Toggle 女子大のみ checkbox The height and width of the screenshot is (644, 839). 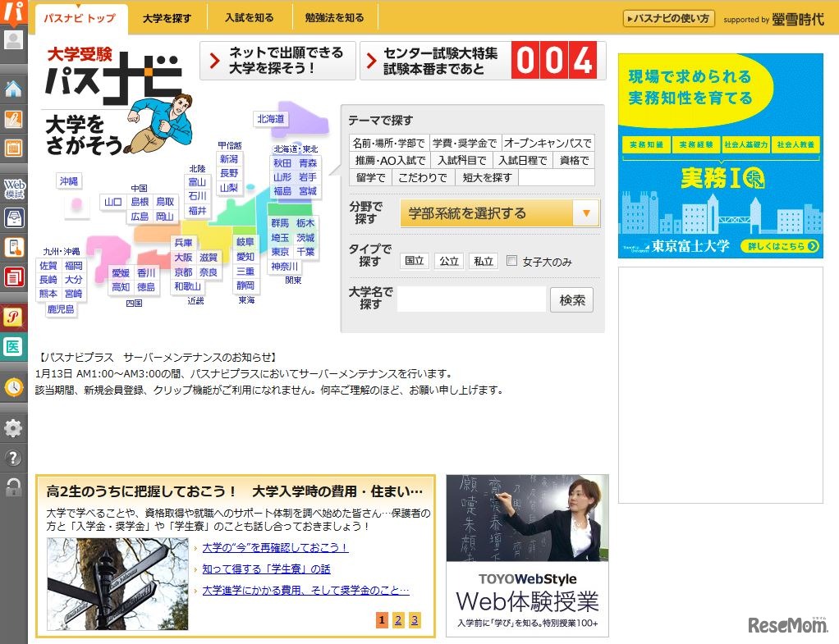click(511, 261)
